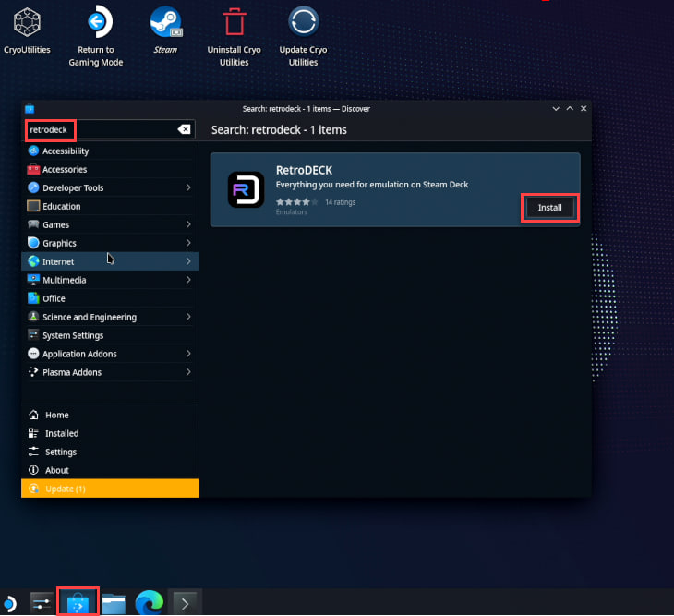Screen dimensions: 674x616
Task: Click the Discover window title bar icon
Action: (30, 109)
